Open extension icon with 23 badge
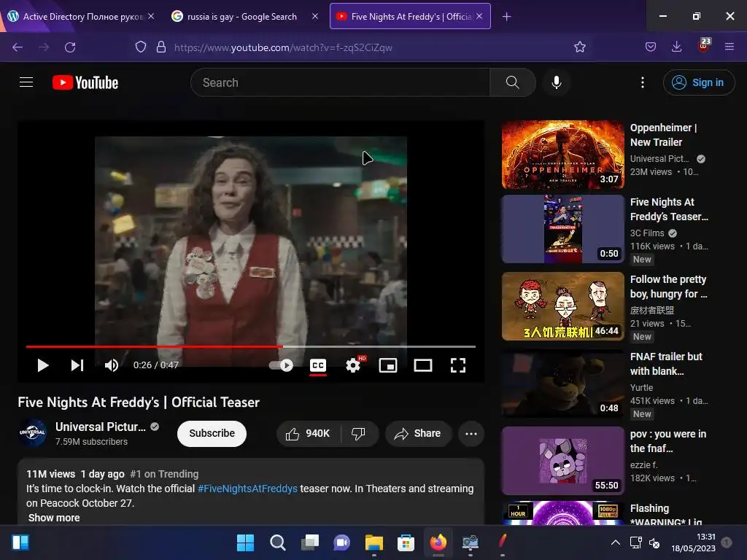Image resolution: width=747 pixels, height=560 pixels. click(704, 45)
